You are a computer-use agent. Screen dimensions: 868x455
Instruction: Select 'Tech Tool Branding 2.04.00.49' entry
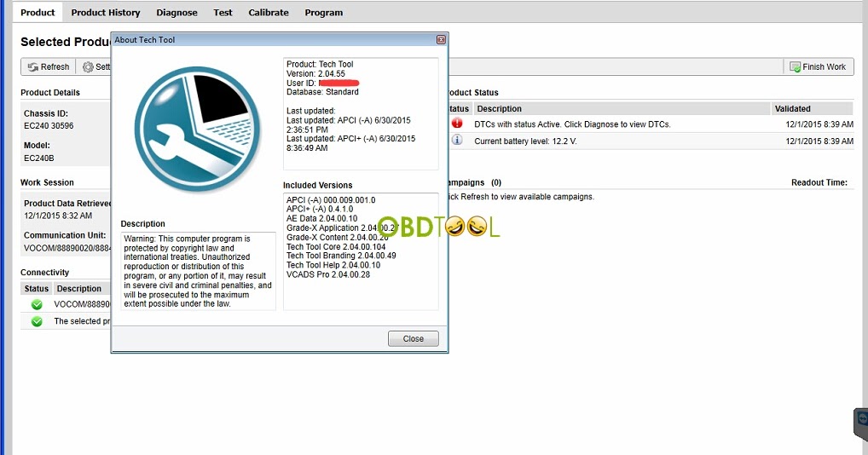click(341, 256)
